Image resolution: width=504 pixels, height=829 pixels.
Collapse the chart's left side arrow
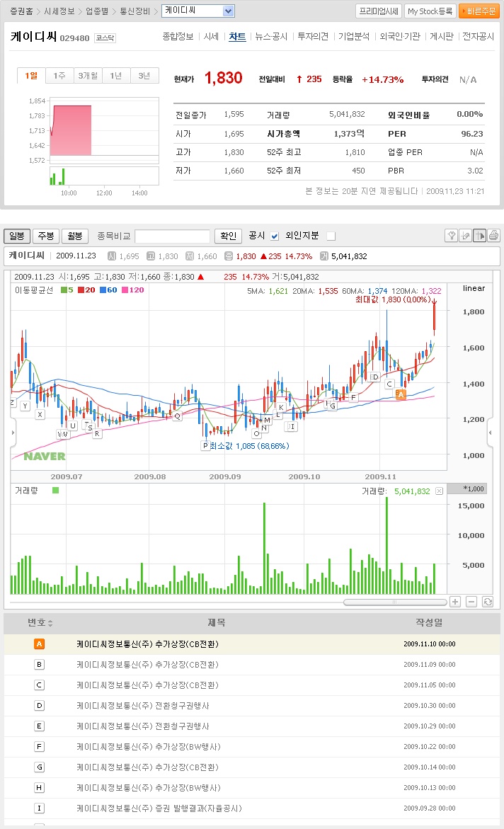tap(13, 433)
